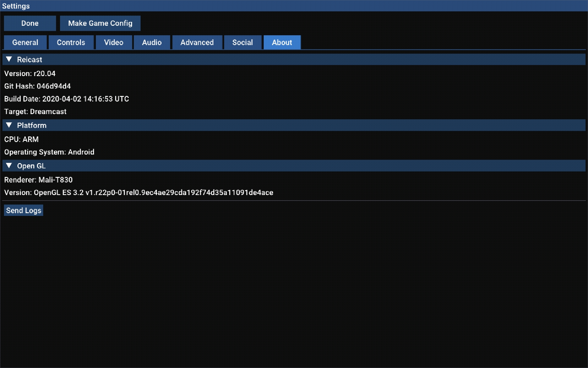Click the Send Logs button
588x368 pixels.
pyautogui.click(x=24, y=210)
